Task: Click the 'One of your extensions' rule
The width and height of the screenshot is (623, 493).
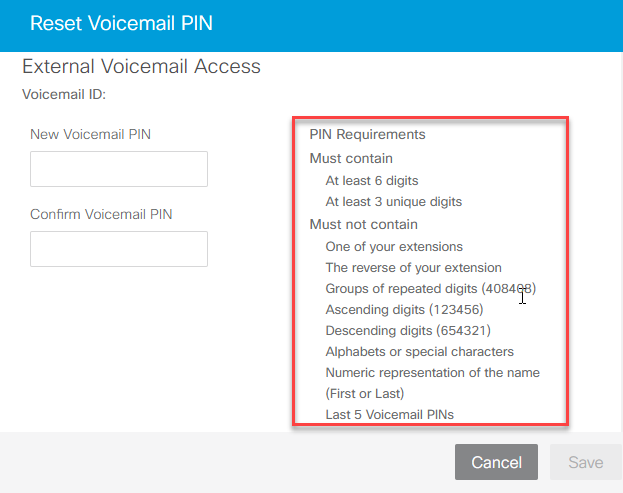Action: (x=394, y=246)
